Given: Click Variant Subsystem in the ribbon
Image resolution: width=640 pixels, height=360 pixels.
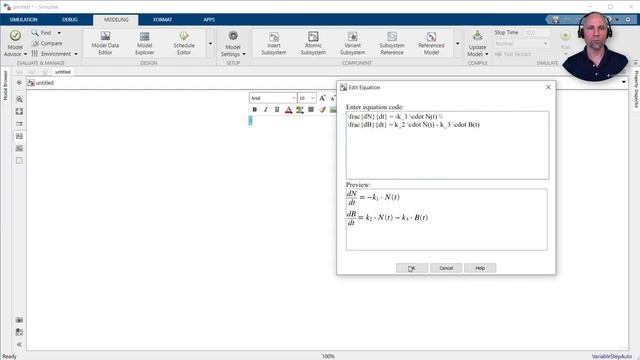Looking at the screenshot, I should click(352, 43).
